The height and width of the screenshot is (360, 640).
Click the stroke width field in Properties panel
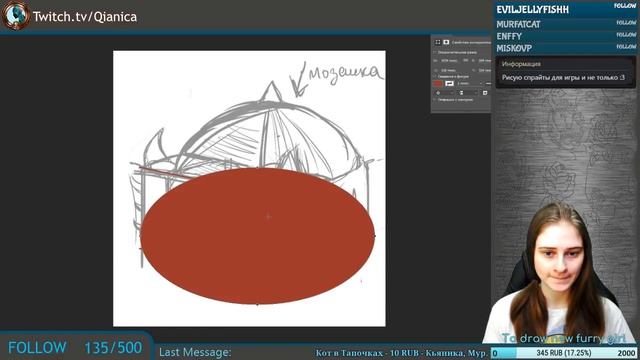(x=467, y=83)
